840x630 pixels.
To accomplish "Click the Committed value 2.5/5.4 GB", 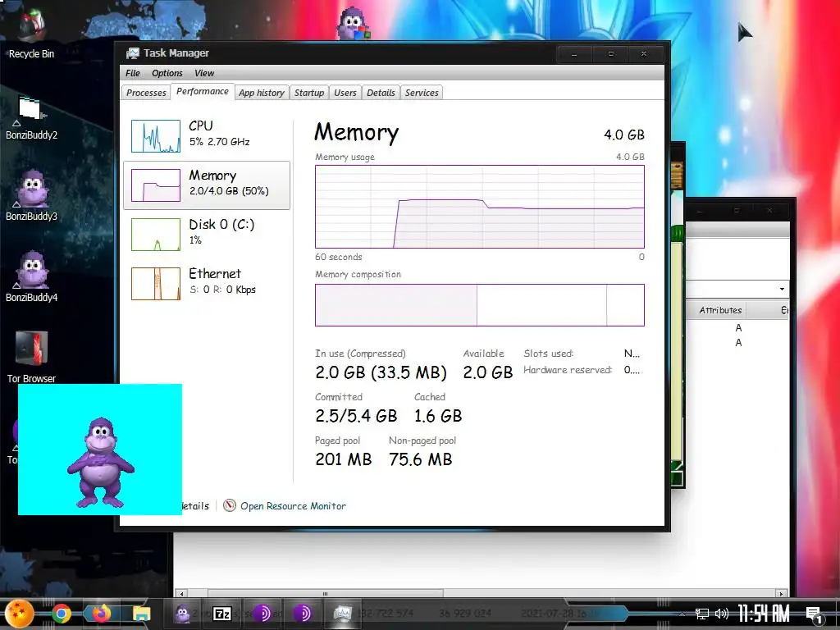I will [356, 416].
